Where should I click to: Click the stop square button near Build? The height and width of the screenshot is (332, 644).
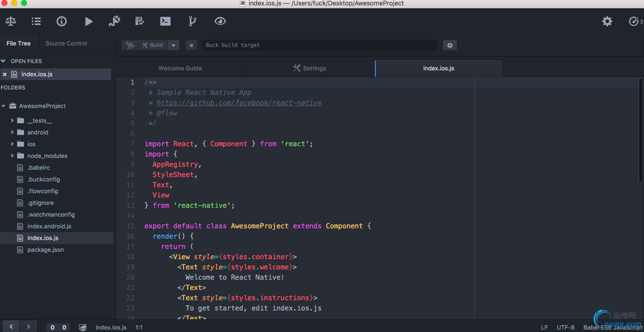pyautogui.click(x=191, y=45)
